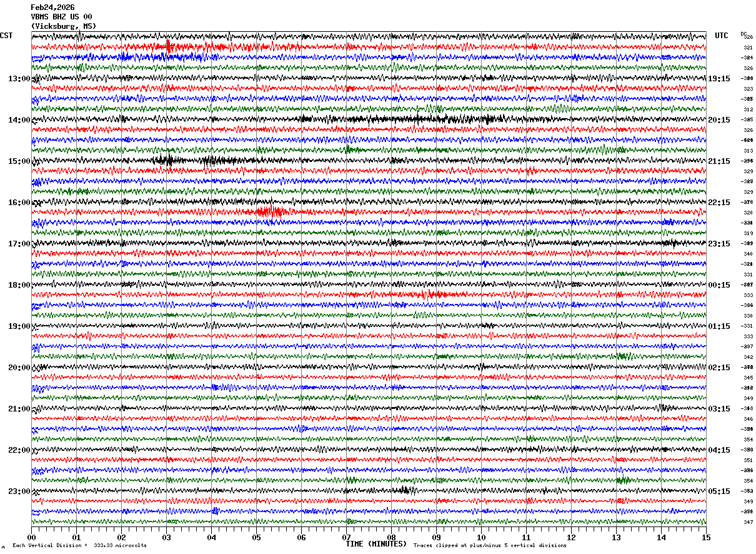Click minute tick 01 on bottom axis

click(x=76, y=537)
